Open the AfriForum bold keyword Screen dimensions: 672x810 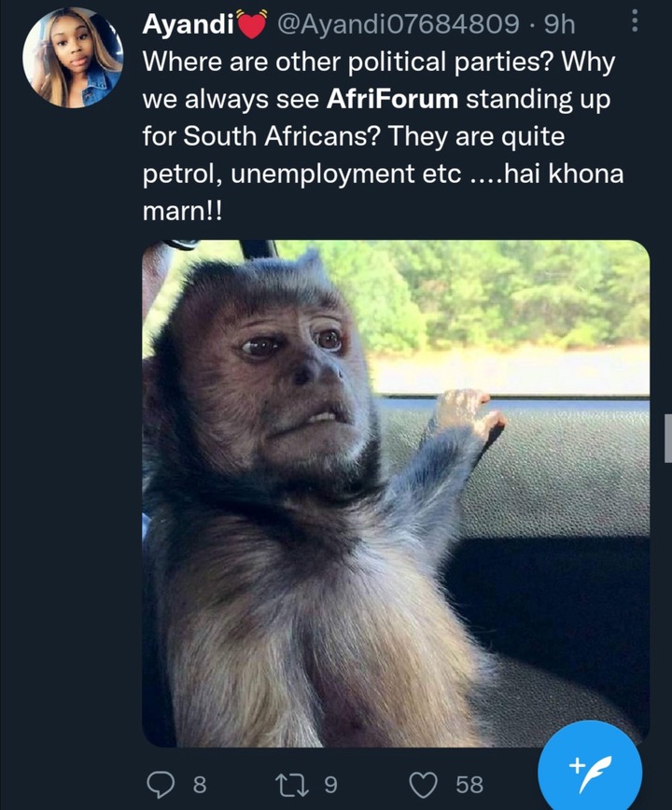[x=393, y=99]
